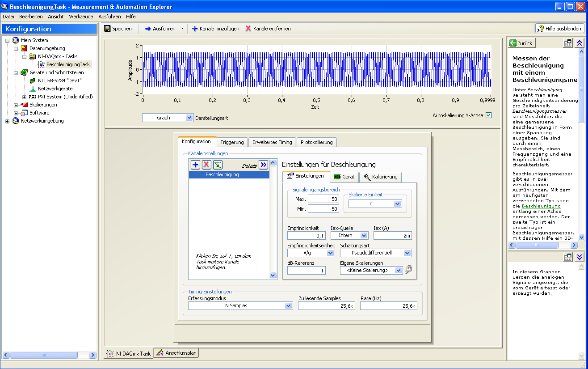Click the dB-Referenz input field

307,270
